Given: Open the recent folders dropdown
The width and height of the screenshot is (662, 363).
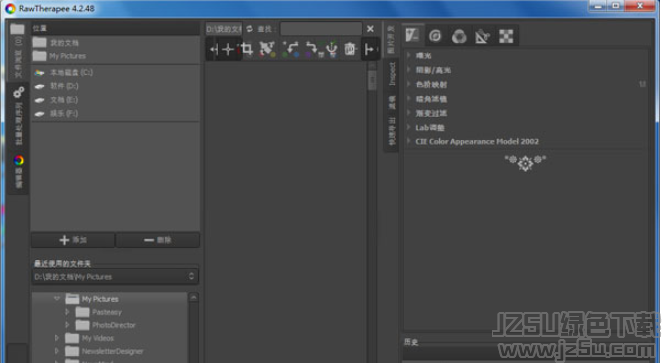Looking at the screenshot, I should pyautogui.click(x=115, y=276).
